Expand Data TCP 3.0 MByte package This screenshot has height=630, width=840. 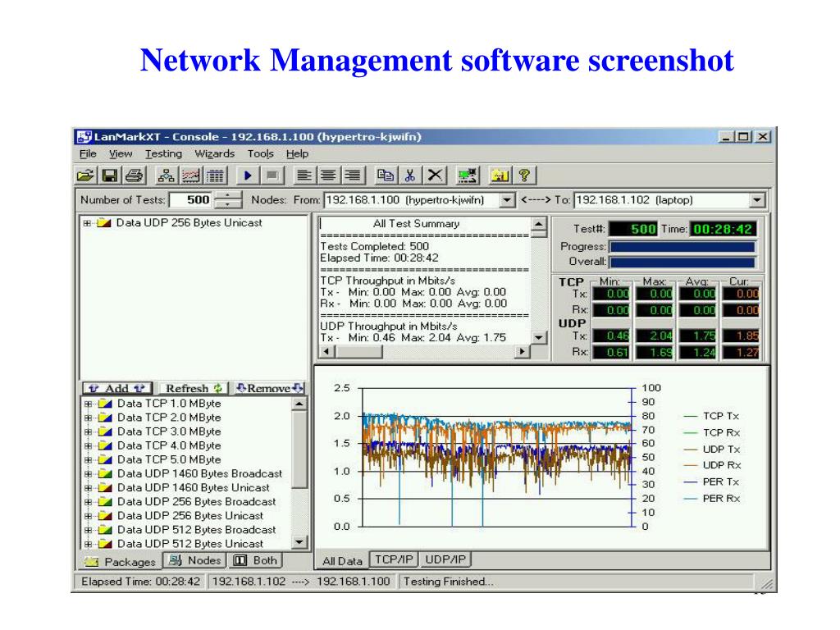pyautogui.click(x=88, y=431)
